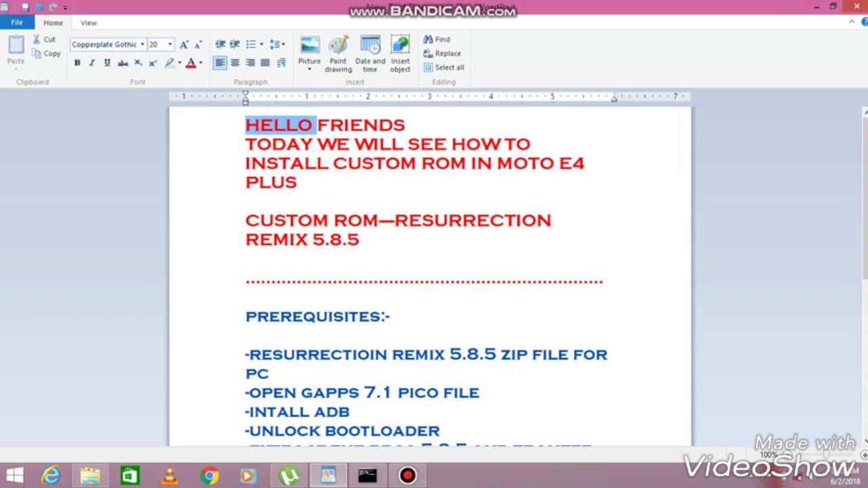This screenshot has width=868, height=488.
Task: Save document from quick access toolbar
Action: point(25,7)
